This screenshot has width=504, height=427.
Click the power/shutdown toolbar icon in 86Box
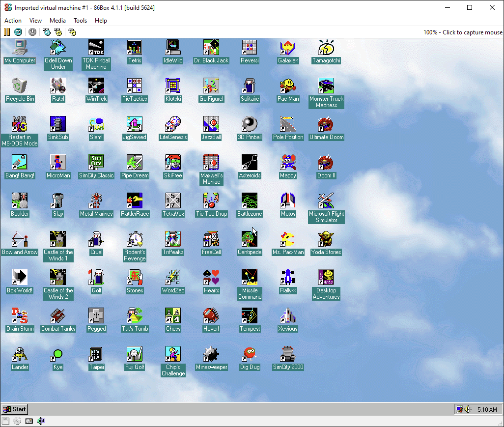click(32, 32)
